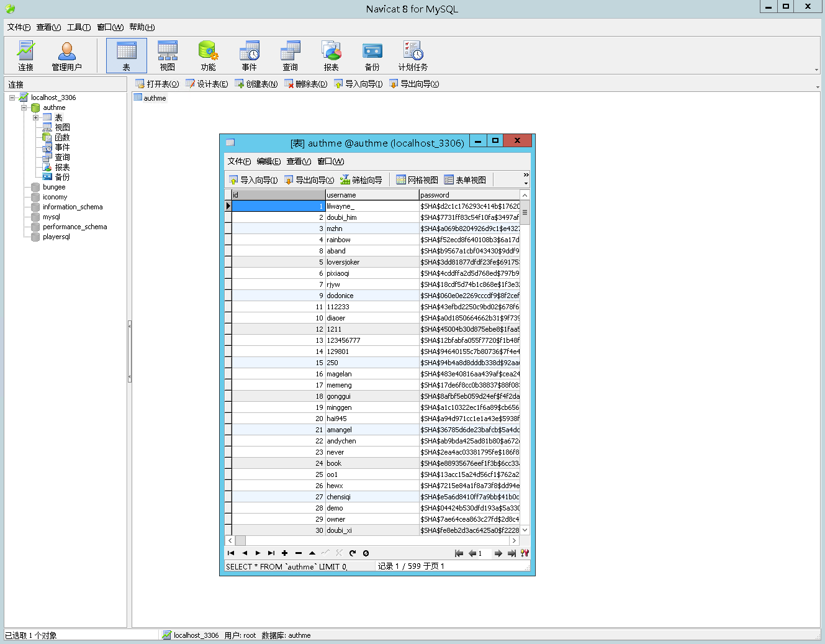This screenshot has height=644, width=825.
Task: Switch to 表单视图 (Form View)
Action: 464,180
